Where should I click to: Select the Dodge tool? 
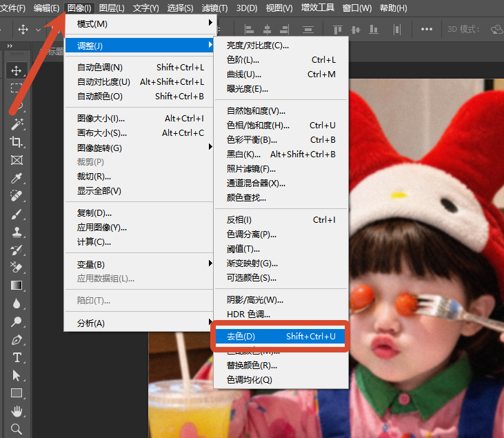coord(17,321)
